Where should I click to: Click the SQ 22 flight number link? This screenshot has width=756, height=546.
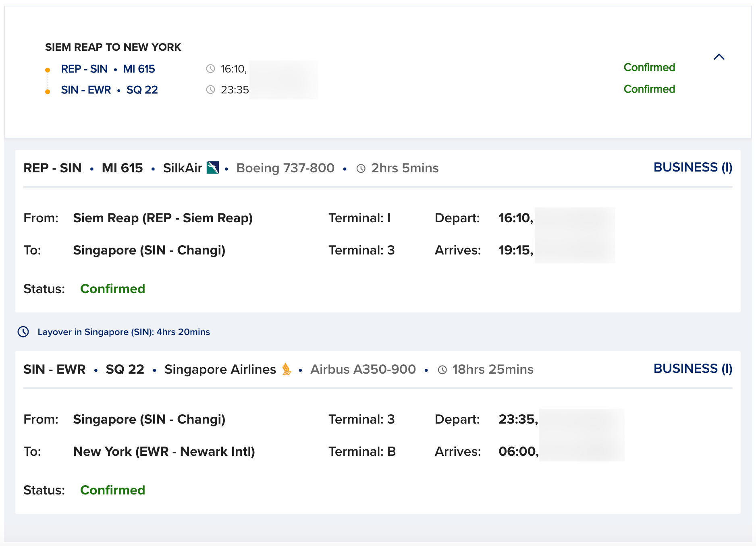coord(142,90)
